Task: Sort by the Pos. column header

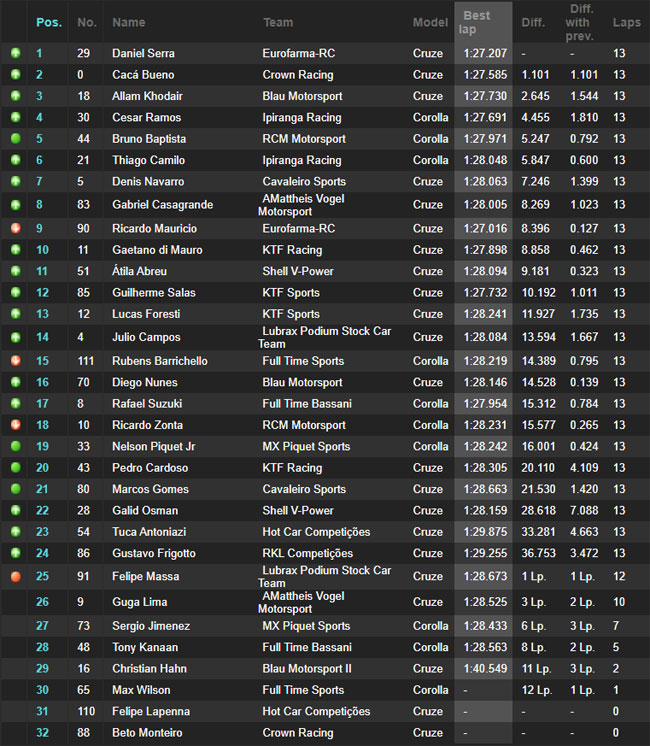Action: (49, 22)
